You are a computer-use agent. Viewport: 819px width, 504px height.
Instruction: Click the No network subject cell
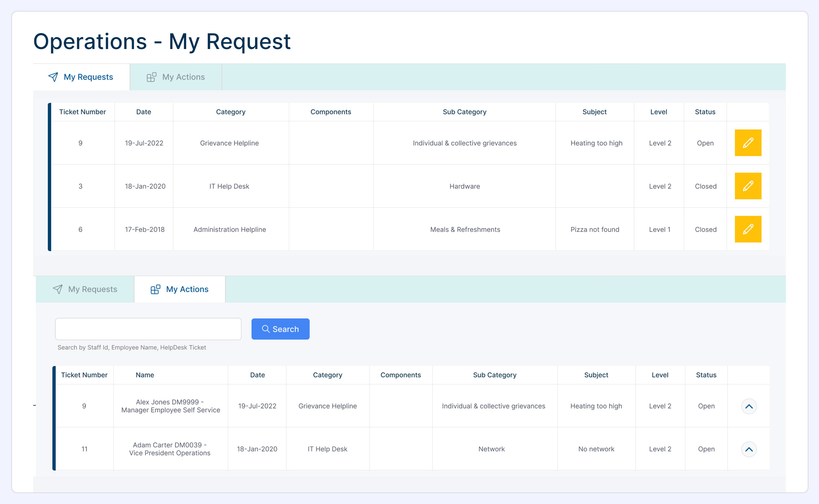click(x=596, y=449)
